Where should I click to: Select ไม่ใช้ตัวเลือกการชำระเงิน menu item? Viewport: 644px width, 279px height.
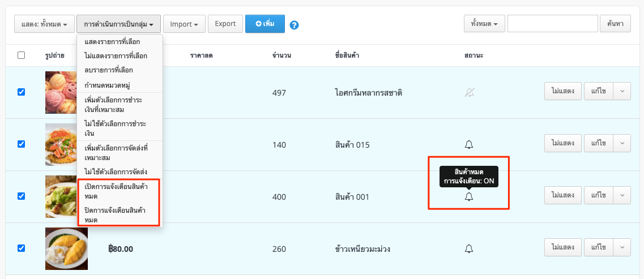pyautogui.click(x=120, y=128)
